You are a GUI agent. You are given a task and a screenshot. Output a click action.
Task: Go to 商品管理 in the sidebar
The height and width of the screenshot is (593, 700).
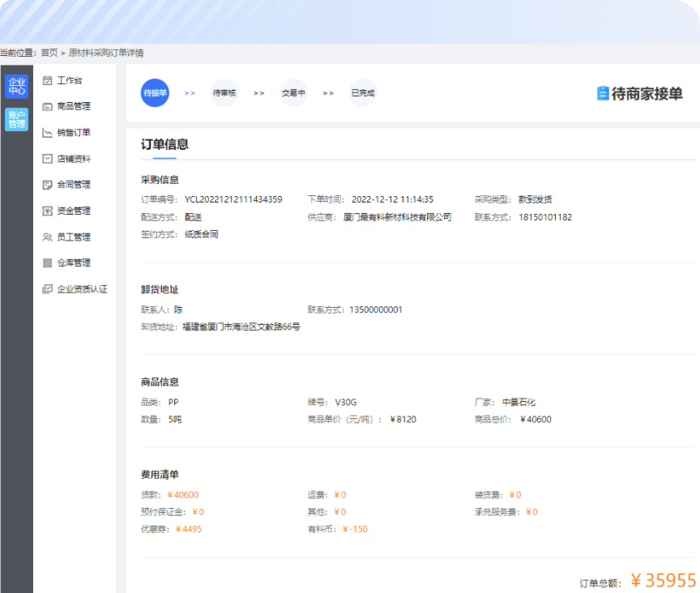[x=74, y=107]
